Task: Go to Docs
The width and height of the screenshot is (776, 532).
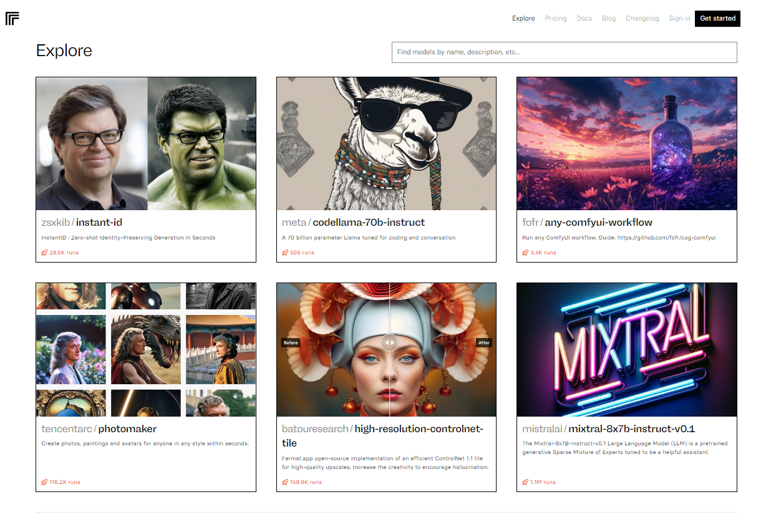Action: (584, 18)
